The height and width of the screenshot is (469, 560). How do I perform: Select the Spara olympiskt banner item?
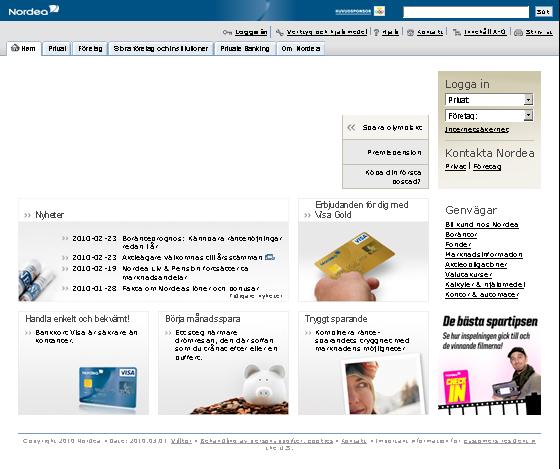tap(385, 128)
